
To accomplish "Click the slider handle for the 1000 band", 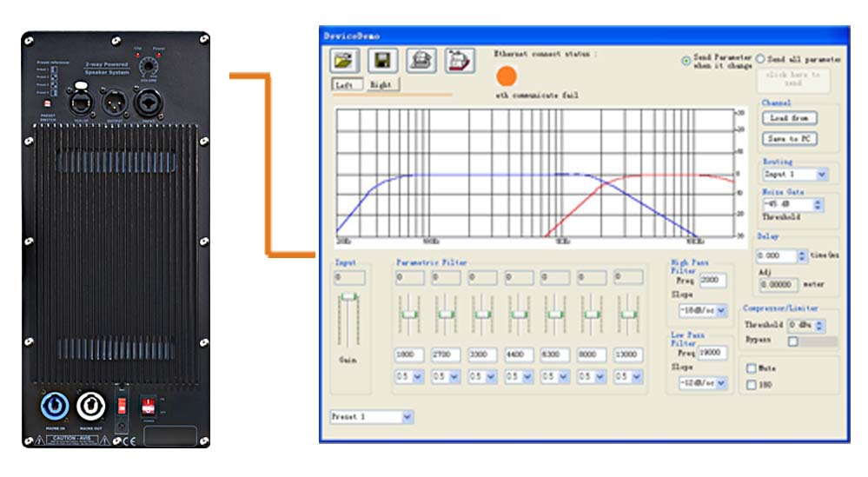I will click(x=409, y=314).
